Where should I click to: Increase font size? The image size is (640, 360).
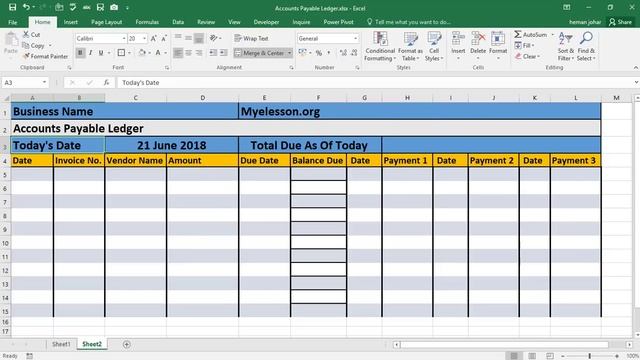153,38
